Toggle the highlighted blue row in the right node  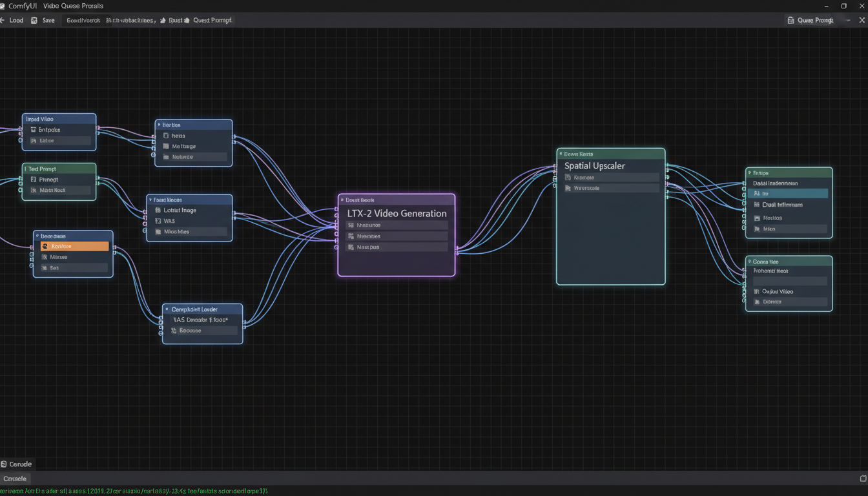point(789,193)
